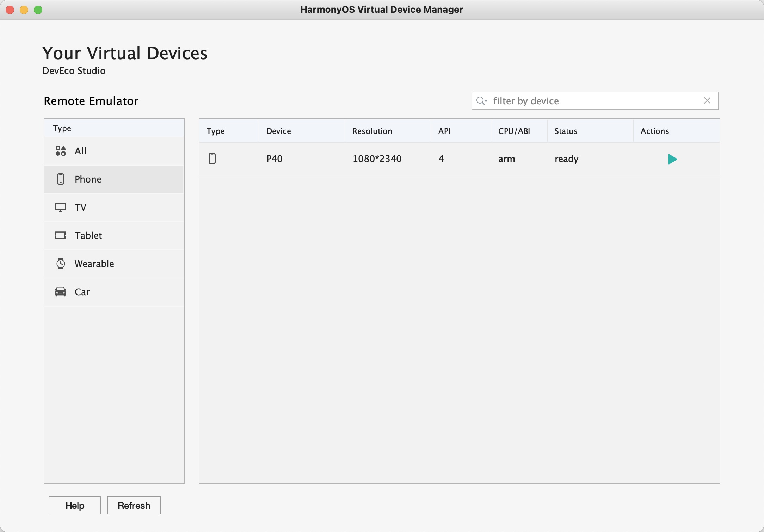Click the Actions column header

pos(676,131)
